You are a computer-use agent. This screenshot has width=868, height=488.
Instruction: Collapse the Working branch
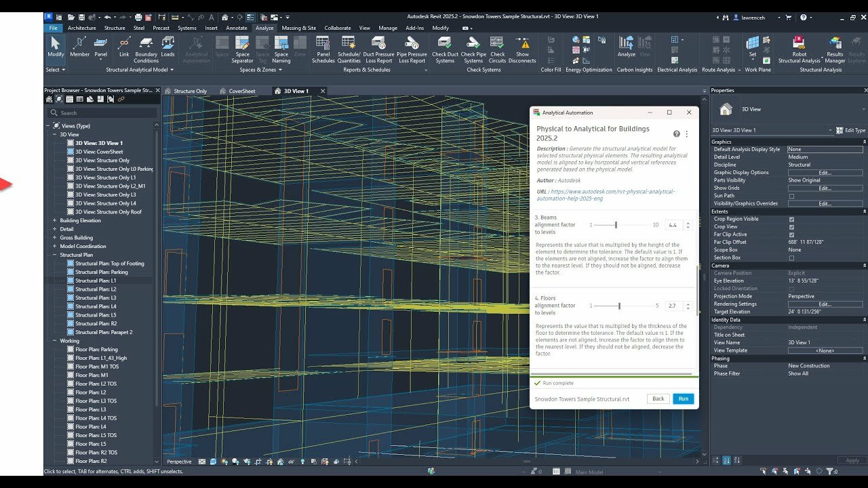pos(54,341)
